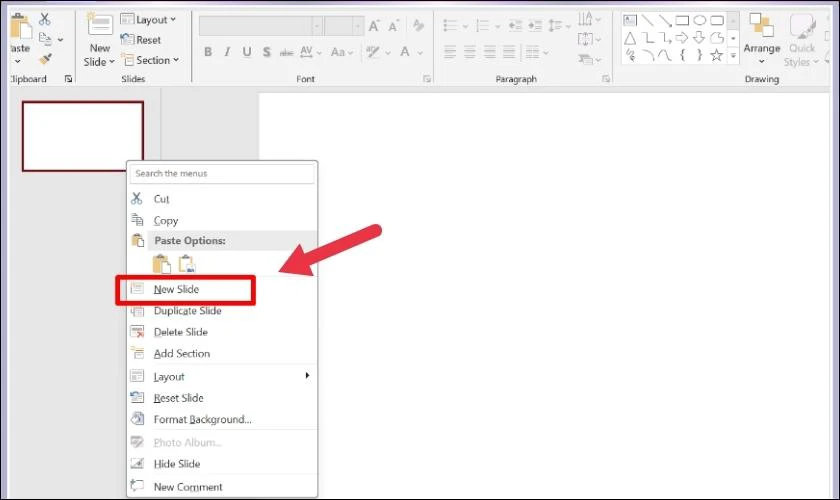Click the New Slide ribbon button icon
The width and height of the screenshot is (840, 500).
click(x=100, y=25)
